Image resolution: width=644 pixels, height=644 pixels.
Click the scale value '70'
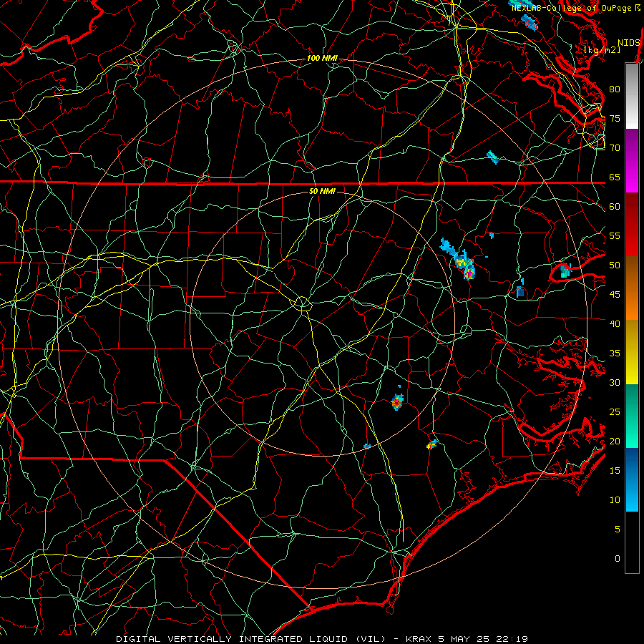coord(615,148)
